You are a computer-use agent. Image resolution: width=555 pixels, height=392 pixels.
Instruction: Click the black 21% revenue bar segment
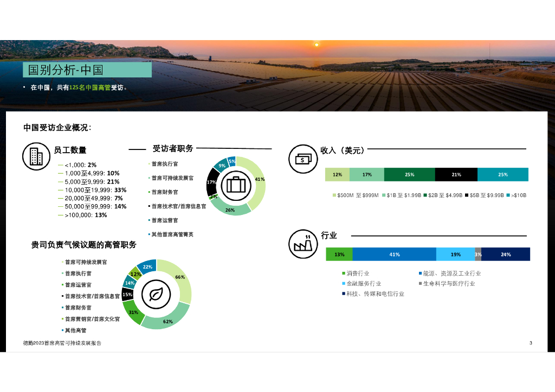[x=456, y=175]
